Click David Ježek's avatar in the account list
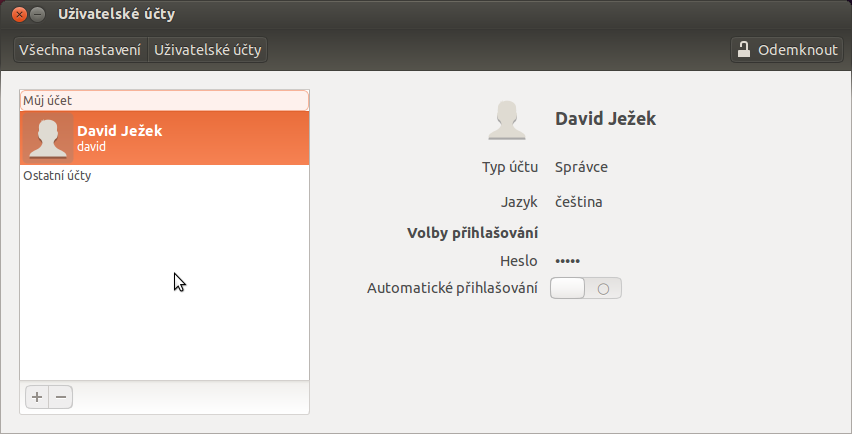 pyautogui.click(x=47, y=138)
